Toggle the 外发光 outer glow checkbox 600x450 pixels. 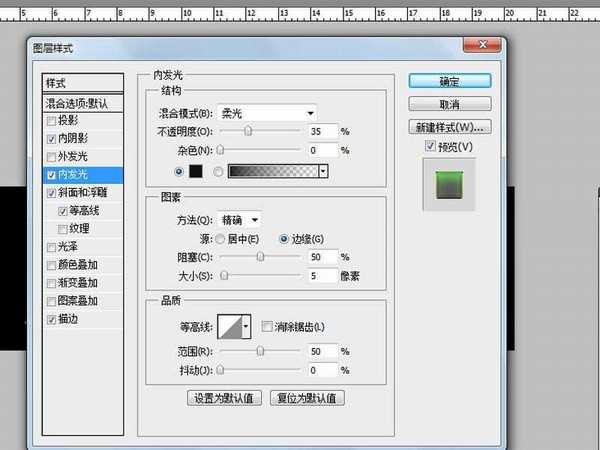point(52,156)
